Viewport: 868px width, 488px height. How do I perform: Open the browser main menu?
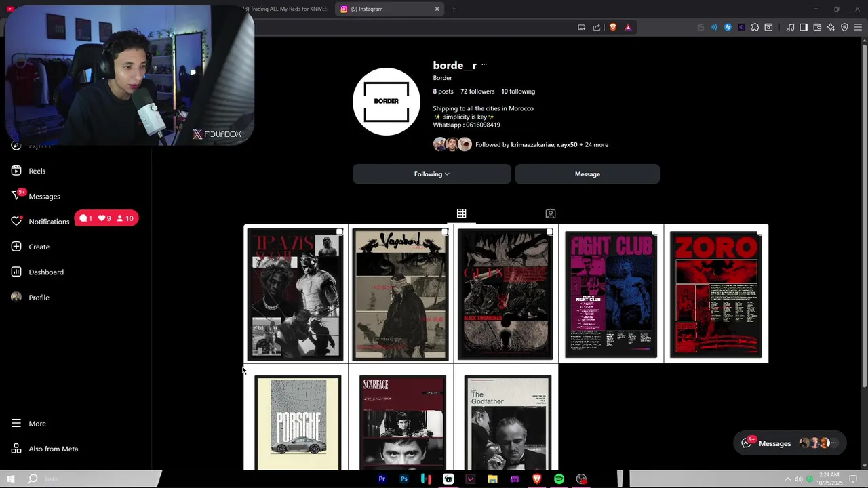[x=858, y=27]
